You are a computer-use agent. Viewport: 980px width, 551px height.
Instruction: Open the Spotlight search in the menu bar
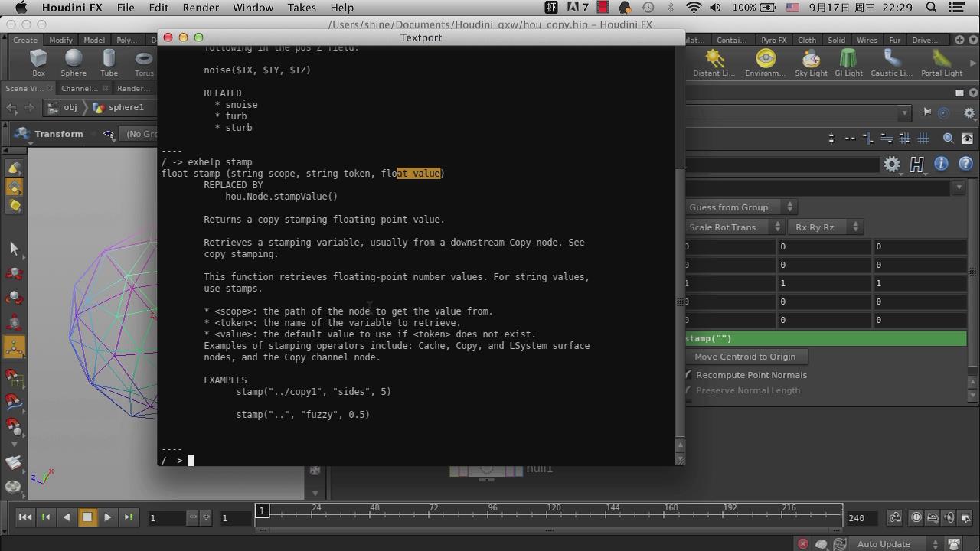coord(931,8)
